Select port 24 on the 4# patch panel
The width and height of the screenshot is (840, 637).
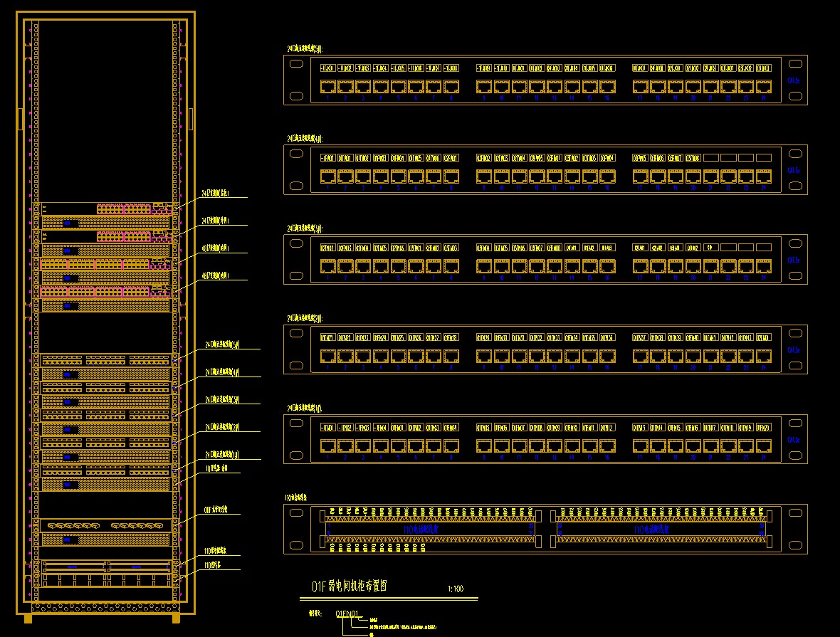tap(764, 177)
